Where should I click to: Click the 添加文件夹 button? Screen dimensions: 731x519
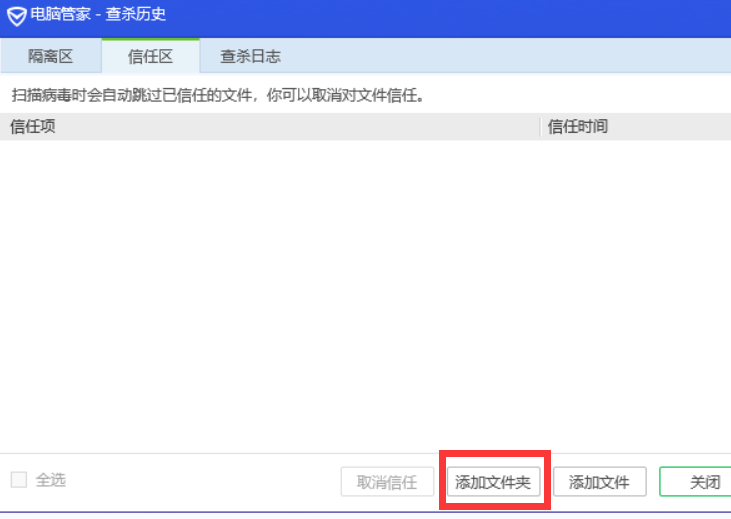pyautogui.click(x=494, y=482)
